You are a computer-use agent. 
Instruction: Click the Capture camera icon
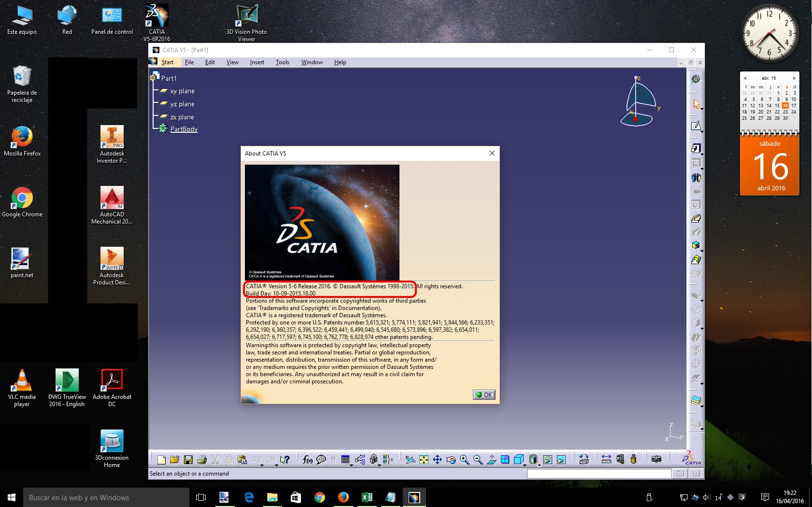[656, 460]
